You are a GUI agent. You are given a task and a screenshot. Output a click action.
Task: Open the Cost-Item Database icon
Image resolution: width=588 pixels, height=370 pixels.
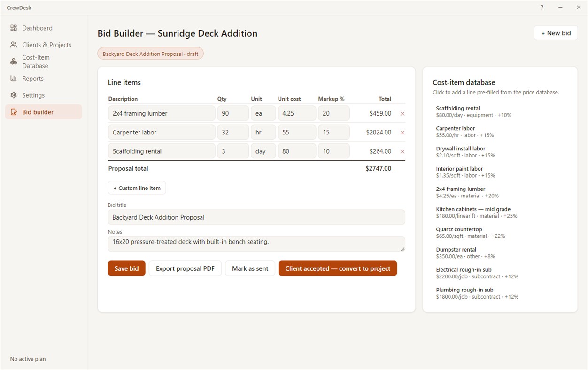(x=14, y=62)
